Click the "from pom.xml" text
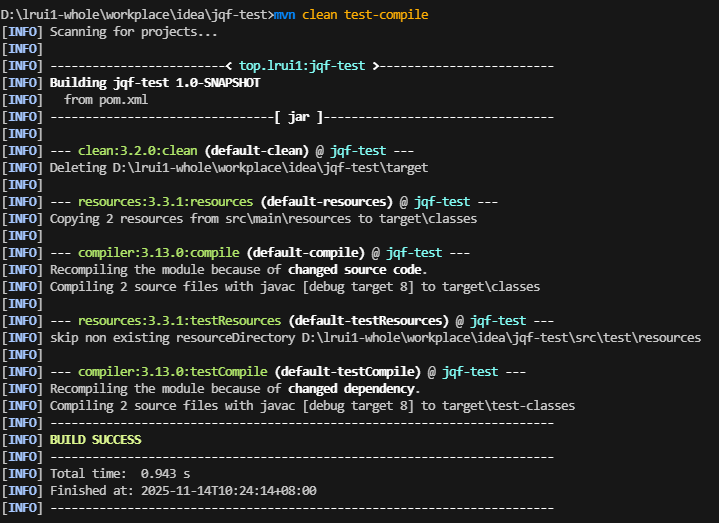Viewport: 719px width, 523px height. click(106, 100)
